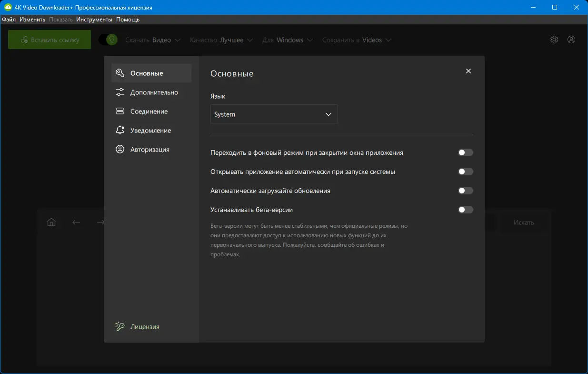Close the settings dialog with the X
This screenshot has height=374, width=588.
click(x=468, y=71)
